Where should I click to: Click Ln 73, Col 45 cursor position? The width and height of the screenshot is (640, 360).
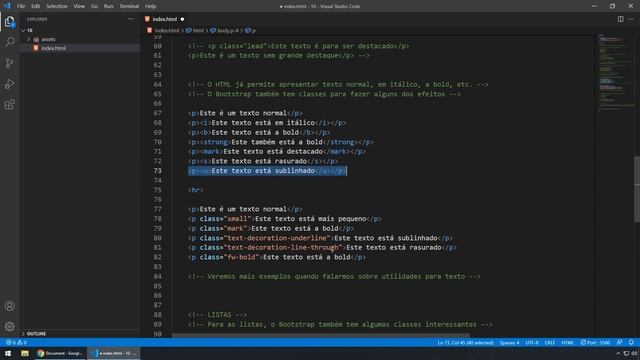[466, 342]
